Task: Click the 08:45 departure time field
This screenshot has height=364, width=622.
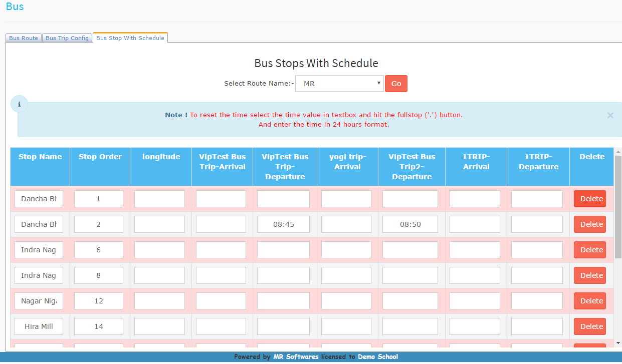Action: 284,224
